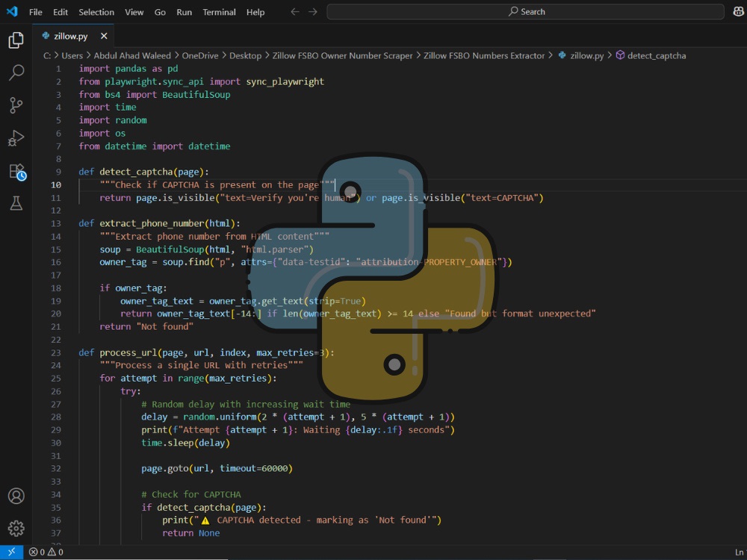The width and height of the screenshot is (747, 560).
Task: Open the Edit menu
Action: tap(60, 12)
